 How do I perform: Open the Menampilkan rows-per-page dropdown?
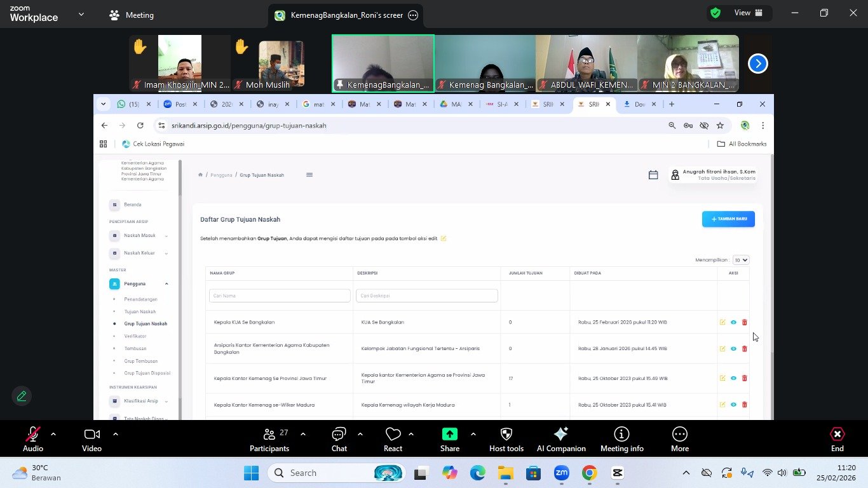click(x=740, y=260)
